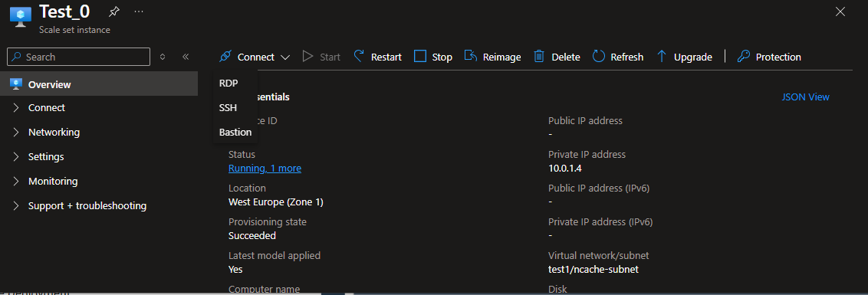This screenshot has height=295, width=868.
Task: Click the Reimage icon
Action: pos(471,57)
